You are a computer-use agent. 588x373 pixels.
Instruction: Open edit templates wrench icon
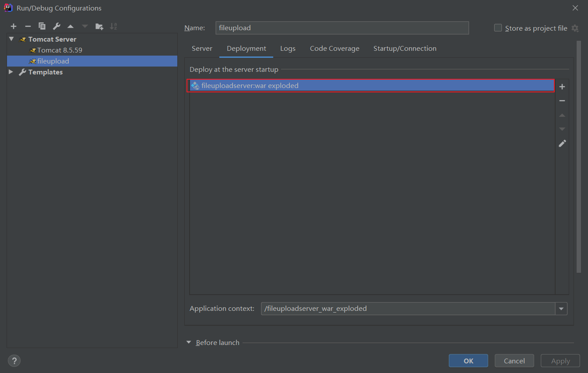tap(56, 26)
